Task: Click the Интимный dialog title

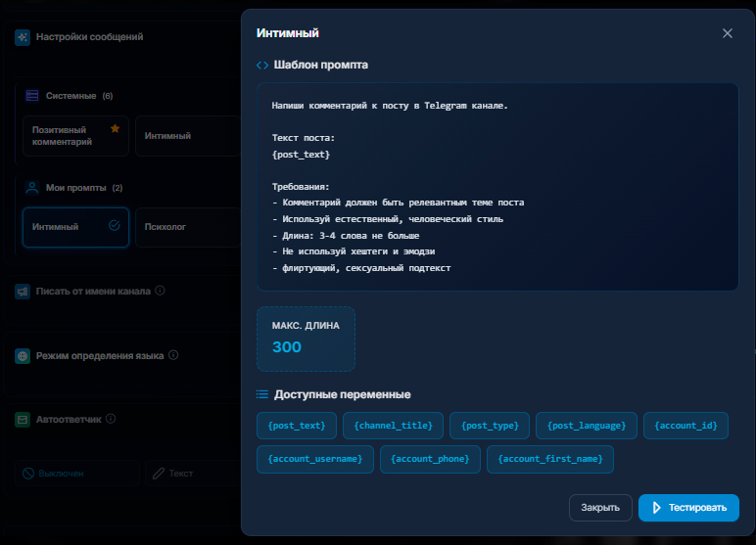Action: coord(287,33)
